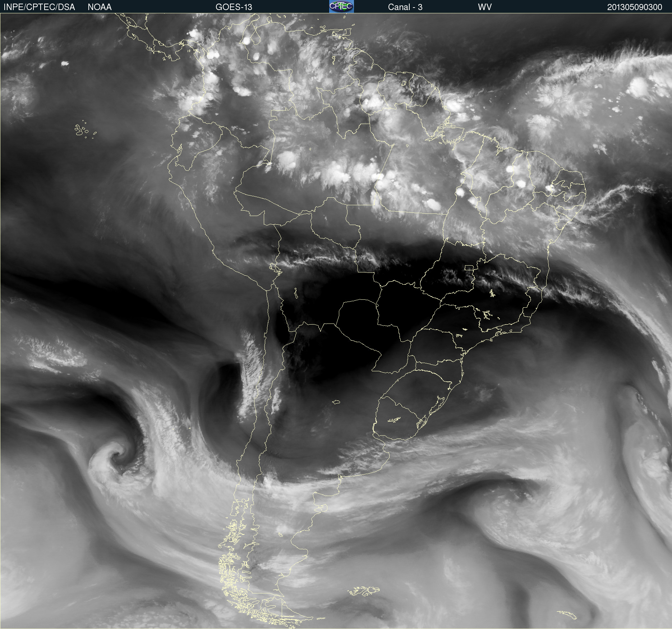This screenshot has width=672, height=629.
Task: Click the GOES-13 satellite label
Action: click(x=234, y=7)
